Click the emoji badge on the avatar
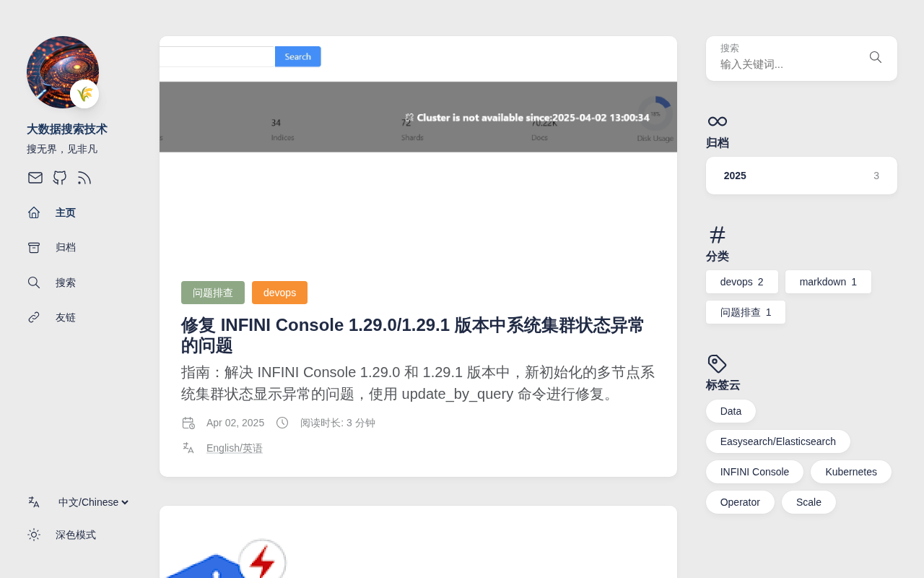 click(84, 94)
